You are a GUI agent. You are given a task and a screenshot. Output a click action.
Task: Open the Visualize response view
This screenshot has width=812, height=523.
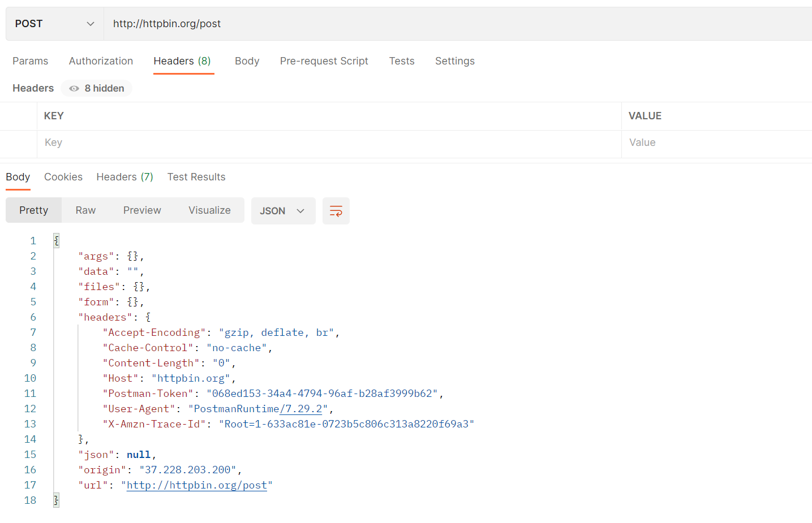210,210
